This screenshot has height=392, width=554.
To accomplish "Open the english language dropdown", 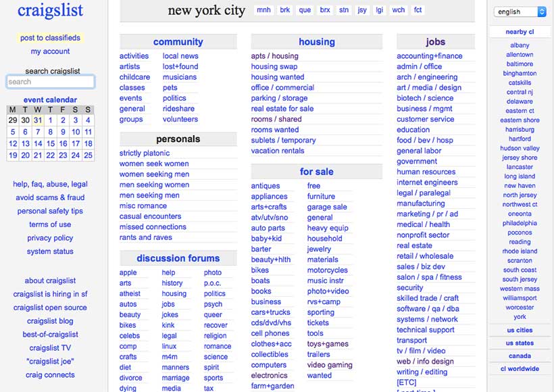I will 520,11.
